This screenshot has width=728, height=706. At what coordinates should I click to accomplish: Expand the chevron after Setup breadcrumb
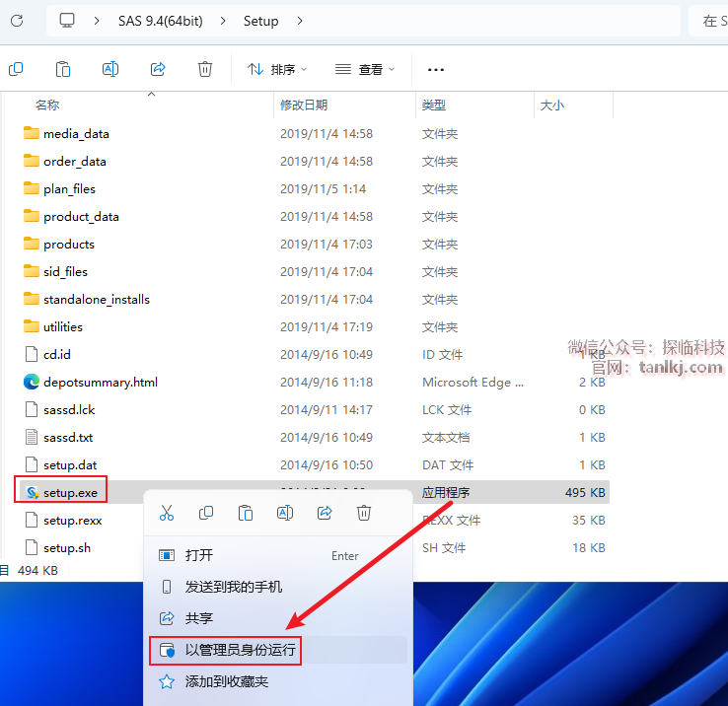(x=300, y=21)
